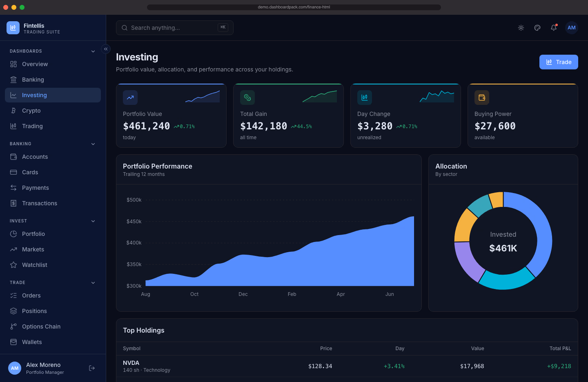588x382 pixels.
Task: Click the Orders checklist icon
Action: (x=13, y=295)
